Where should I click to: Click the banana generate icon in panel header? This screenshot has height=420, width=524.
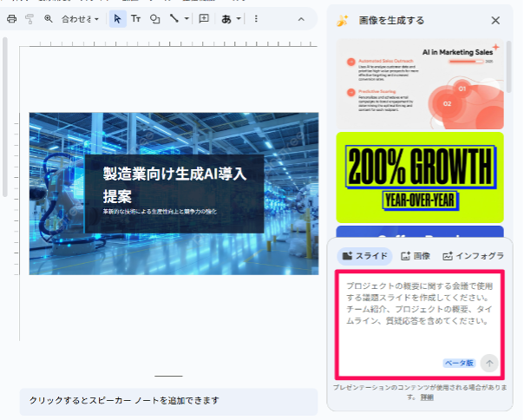(x=343, y=21)
